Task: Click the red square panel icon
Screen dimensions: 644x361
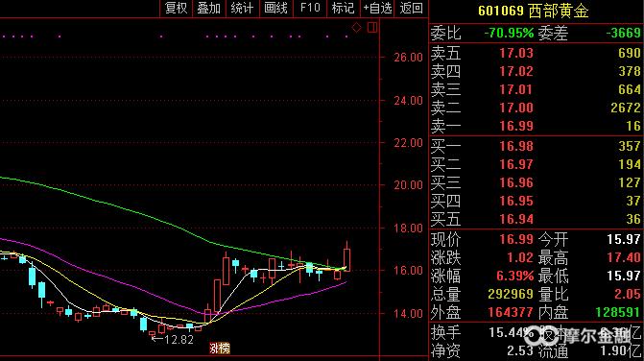Action: tap(372, 28)
